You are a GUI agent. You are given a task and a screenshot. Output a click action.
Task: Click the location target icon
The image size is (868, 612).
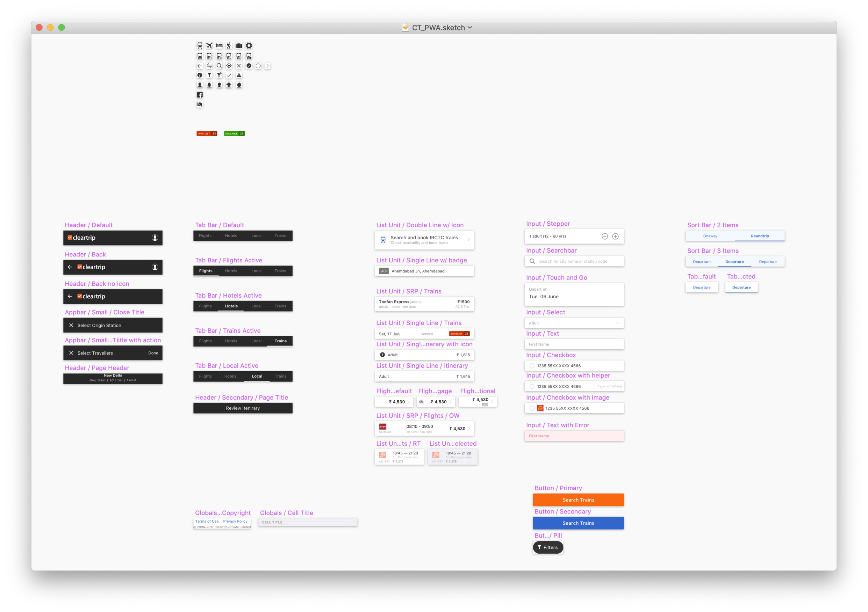(x=229, y=66)
